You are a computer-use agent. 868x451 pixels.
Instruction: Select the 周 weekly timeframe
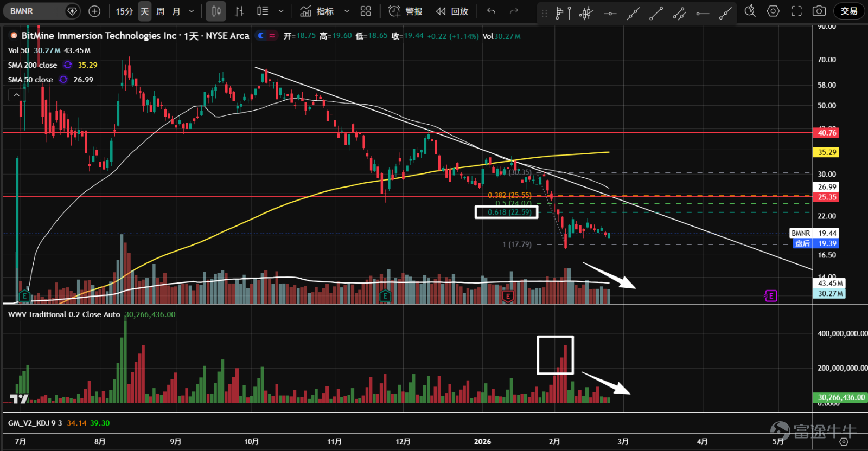click(161, 11)
